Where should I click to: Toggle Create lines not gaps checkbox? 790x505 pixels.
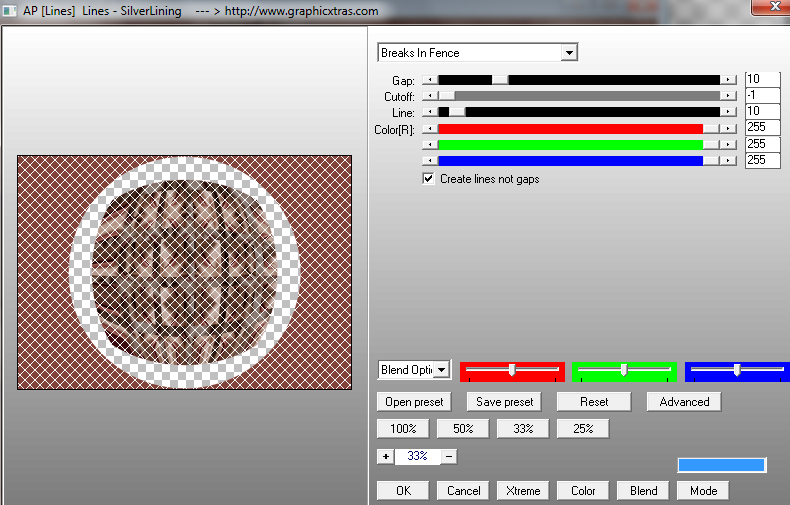pyautogui.click(x=429, y=179)
